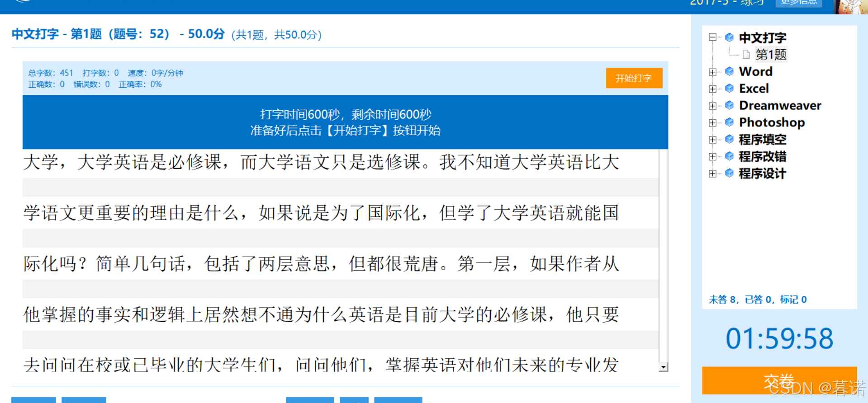Open the Word category label
The image size is (868, 403).
pos(755,71)
